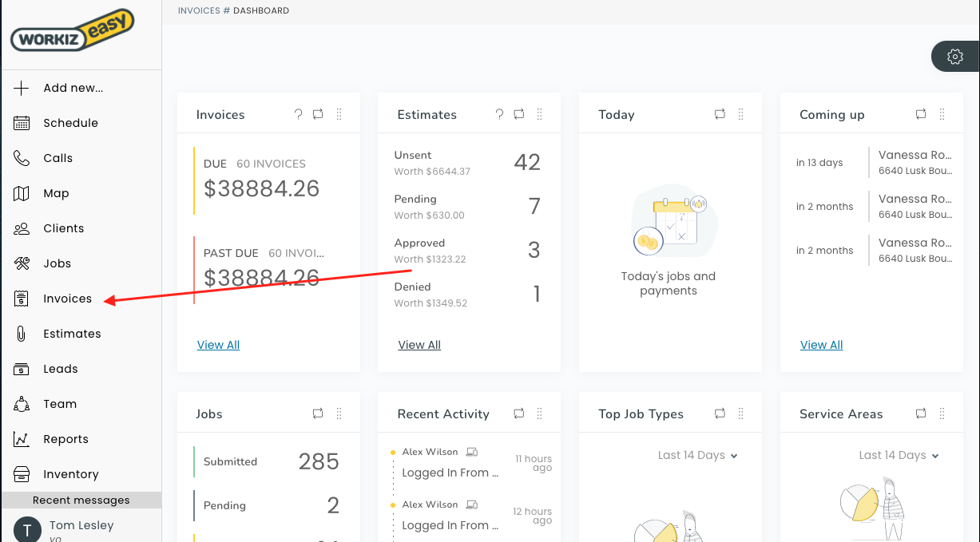Expand Top Job Types Last 14 Days dropdown
The width and height of the screenshot is (980, 542).
click(x=697, y=455)
